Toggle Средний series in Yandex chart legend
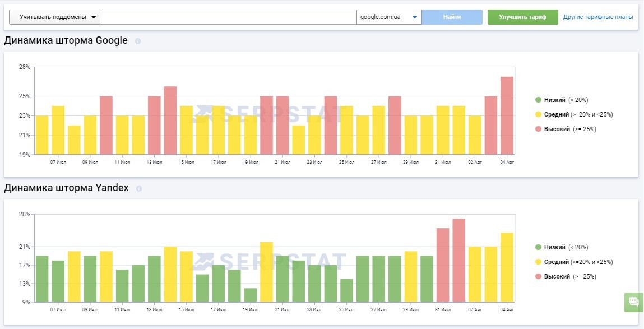This screenshot has height=329, width=644. pyautogui.click(x=574, y=262)
